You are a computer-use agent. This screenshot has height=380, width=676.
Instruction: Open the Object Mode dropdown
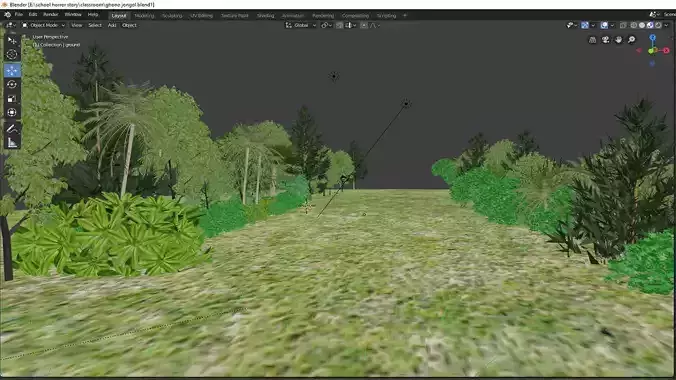[x=43, y=25]
